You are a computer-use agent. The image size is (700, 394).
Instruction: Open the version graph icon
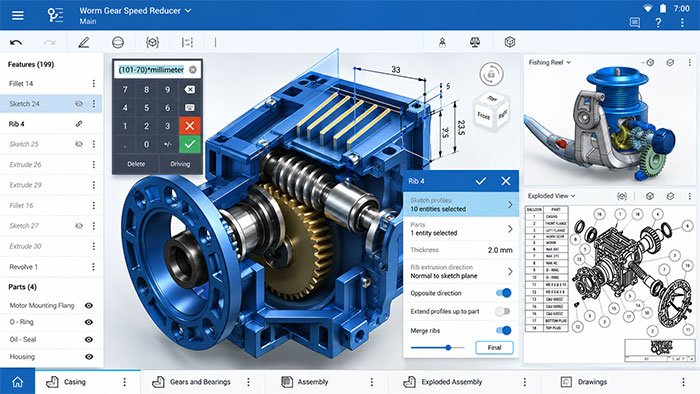(55, 15)
